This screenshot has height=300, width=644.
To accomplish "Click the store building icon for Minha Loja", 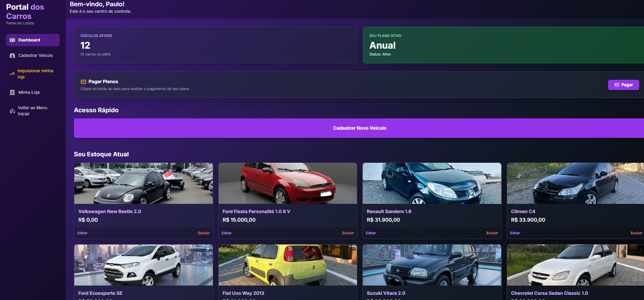I will (12, 92).
